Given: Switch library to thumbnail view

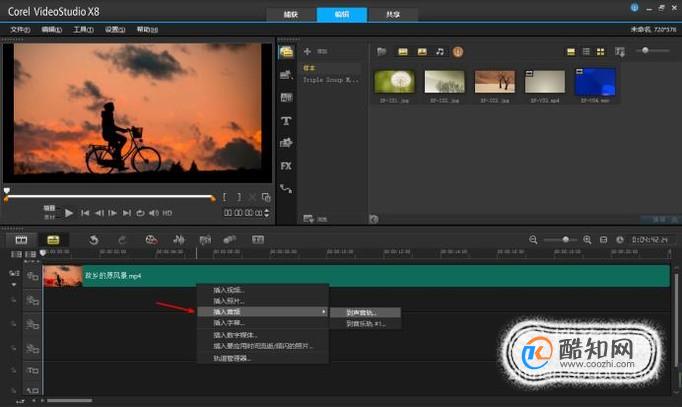Looking at the screenshot, I should 600,52.
